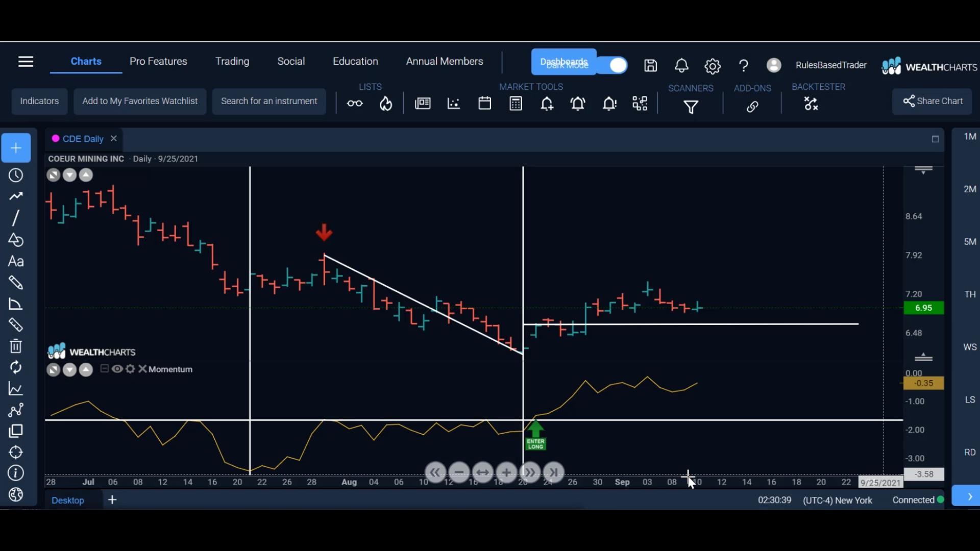
Task: Click price pane up arrow circle button
Action: [x=86, y=176]
